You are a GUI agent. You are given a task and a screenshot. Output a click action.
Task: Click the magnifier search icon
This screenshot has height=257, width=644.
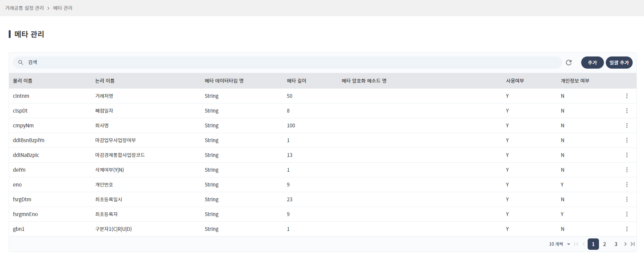21,63
